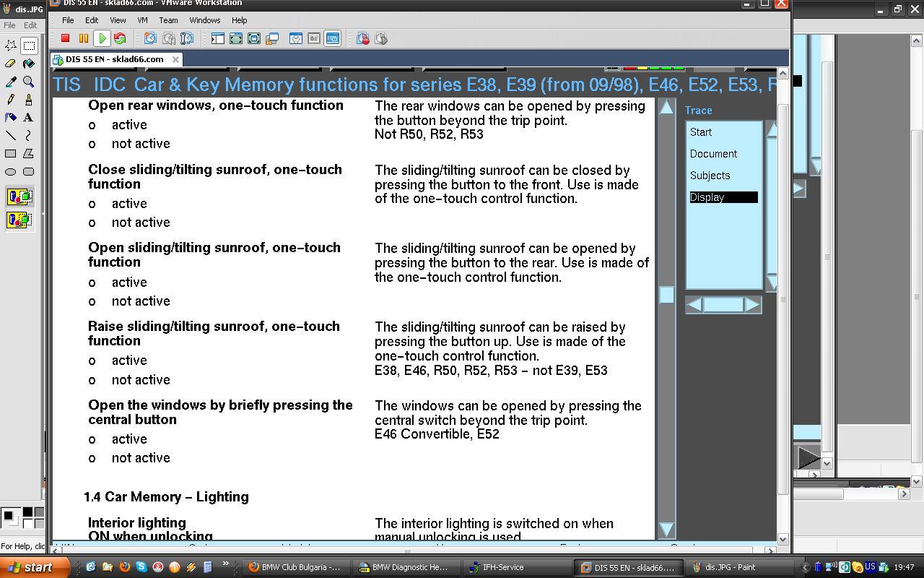Switch to BMW Diagnostic He... taskbar window
Screen dimensions: 924x578
(405, 567)
